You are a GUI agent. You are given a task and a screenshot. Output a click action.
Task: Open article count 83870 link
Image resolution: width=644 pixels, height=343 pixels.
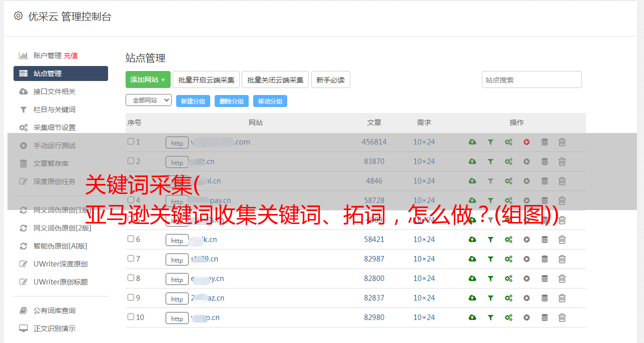pyautogui.click(x=374, y=161)
